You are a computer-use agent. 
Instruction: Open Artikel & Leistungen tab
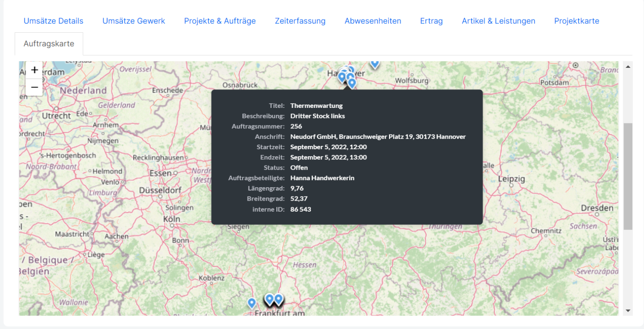[x=498, y=21]
